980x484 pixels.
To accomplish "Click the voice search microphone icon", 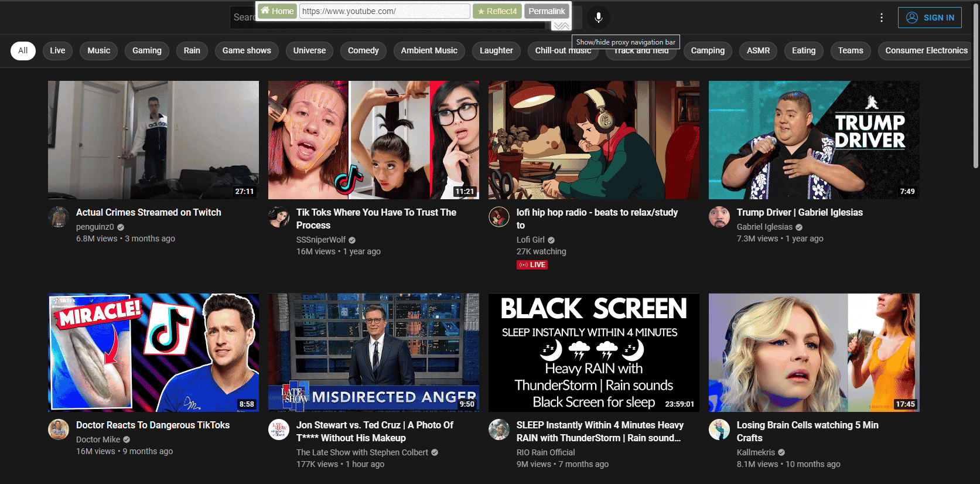I will click(x=598, y=18).
